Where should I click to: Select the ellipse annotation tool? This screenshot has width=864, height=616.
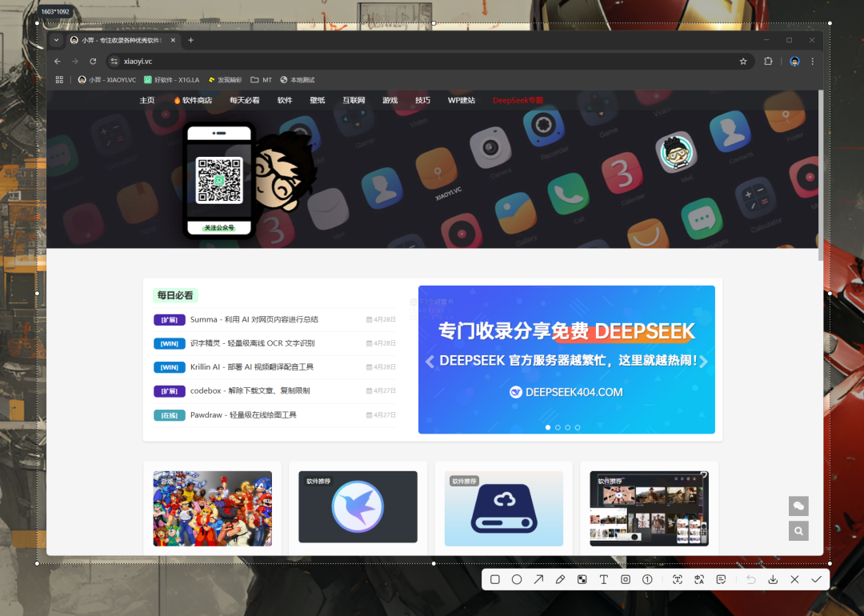click(x=516, y=580)
